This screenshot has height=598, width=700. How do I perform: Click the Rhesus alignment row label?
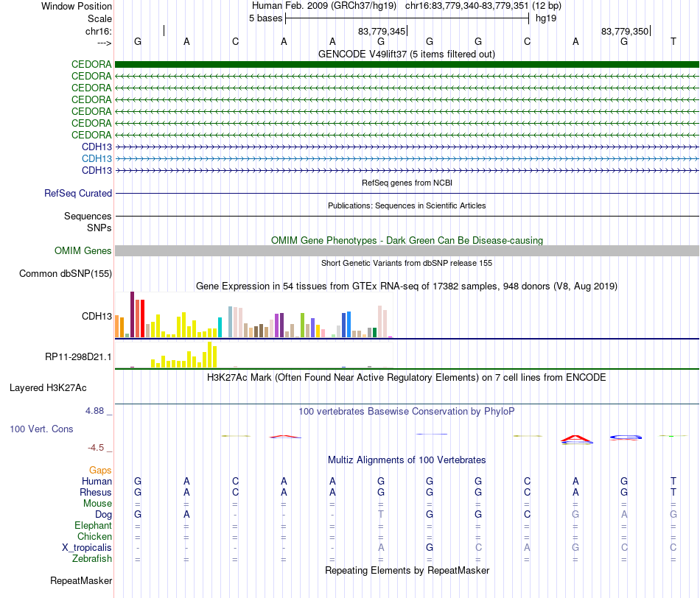pyautogui.click(x=96, y=492)
